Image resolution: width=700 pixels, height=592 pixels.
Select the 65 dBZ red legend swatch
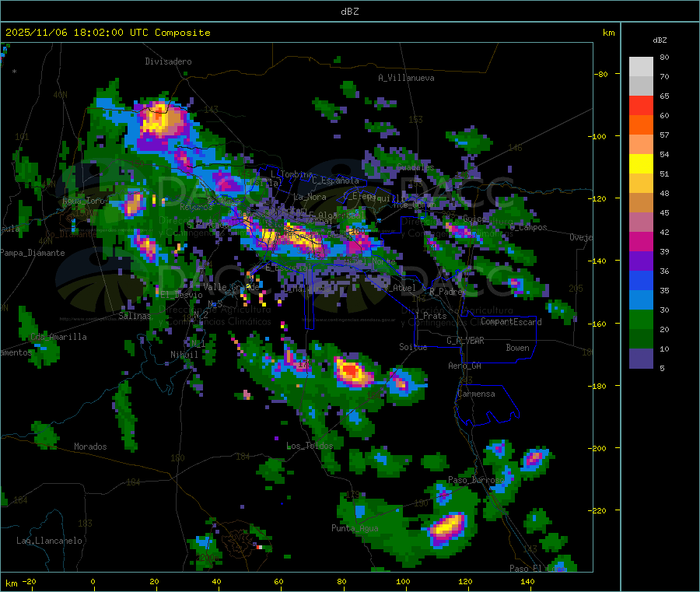click(641, 105)
